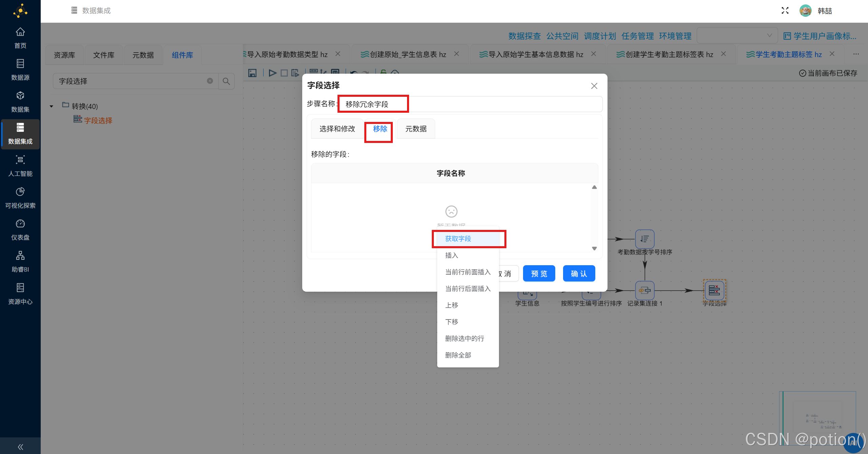
Task: Select the 考勤数据按学号排序 sort node on the canvas
Action: (x=644, y=239)
